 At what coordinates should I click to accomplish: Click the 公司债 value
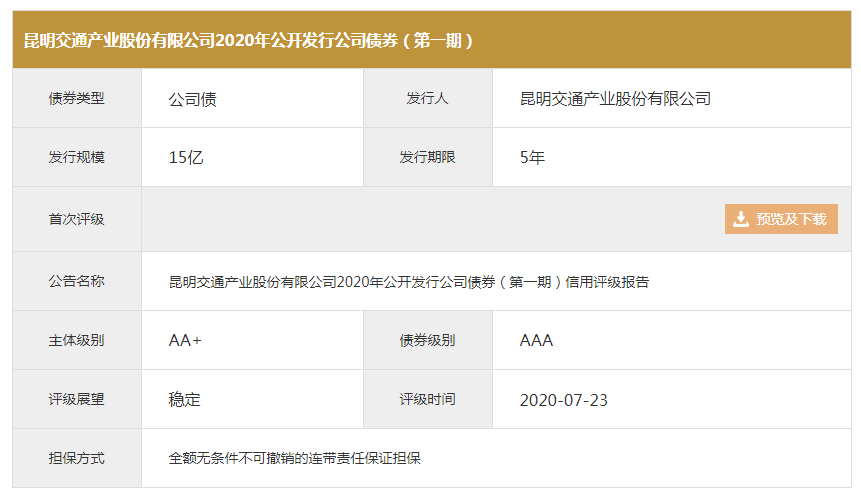(193, 99)
